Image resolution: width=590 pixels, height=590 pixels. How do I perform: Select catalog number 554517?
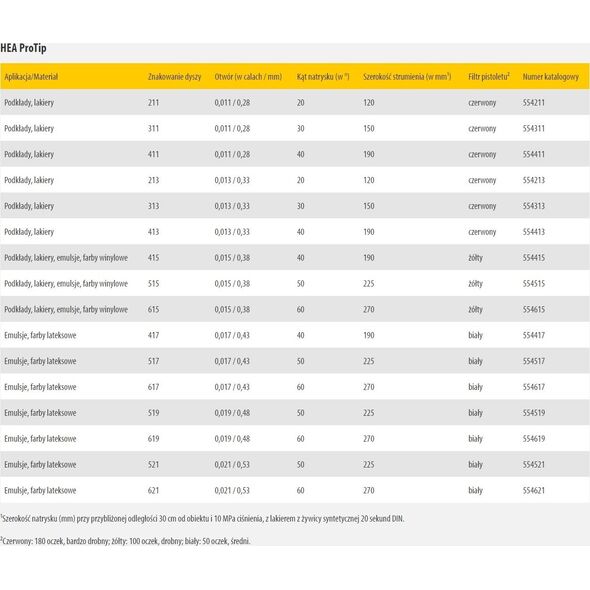tap(534, 361)
